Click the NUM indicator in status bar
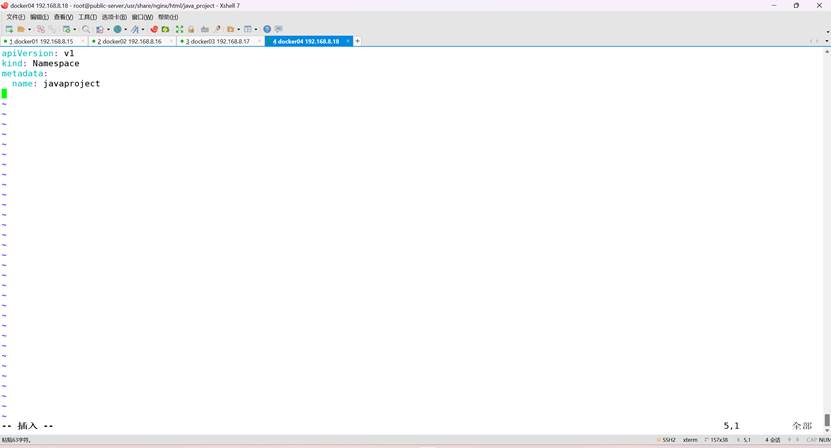 point(824,440)
